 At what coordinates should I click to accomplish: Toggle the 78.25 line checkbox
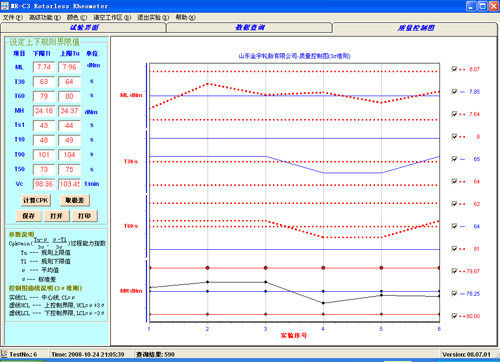click(x=454, y=293)
